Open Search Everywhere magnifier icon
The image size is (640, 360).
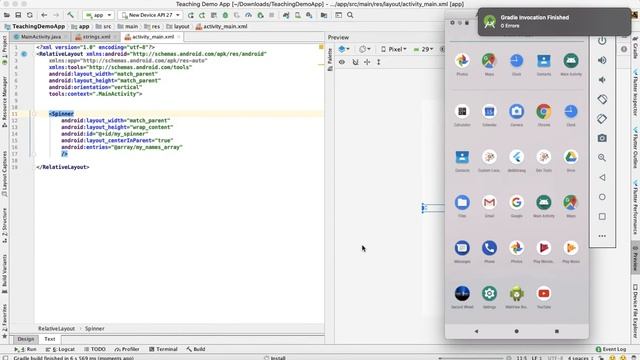[350, 15]
